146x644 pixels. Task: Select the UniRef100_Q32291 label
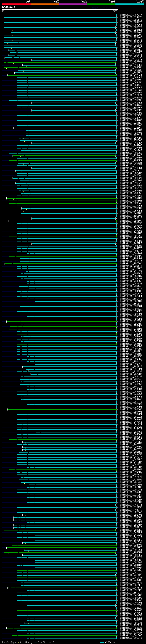point(131,334)
